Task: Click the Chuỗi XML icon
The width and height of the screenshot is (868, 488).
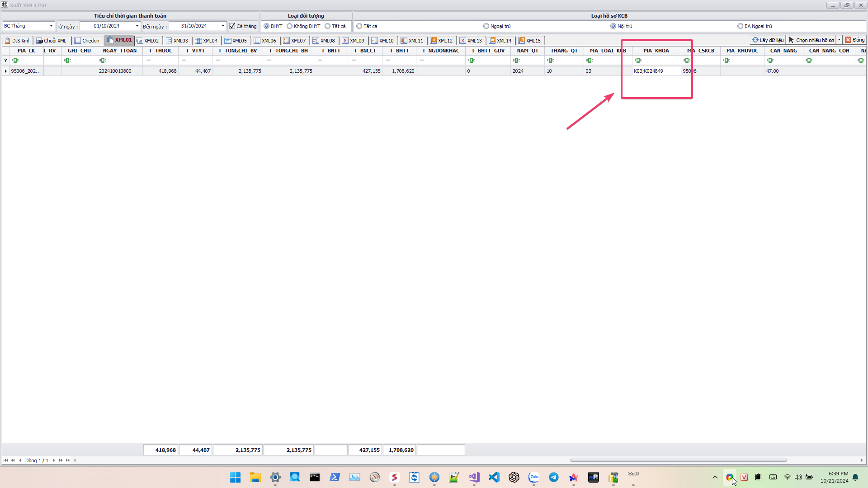Action: 40,41
